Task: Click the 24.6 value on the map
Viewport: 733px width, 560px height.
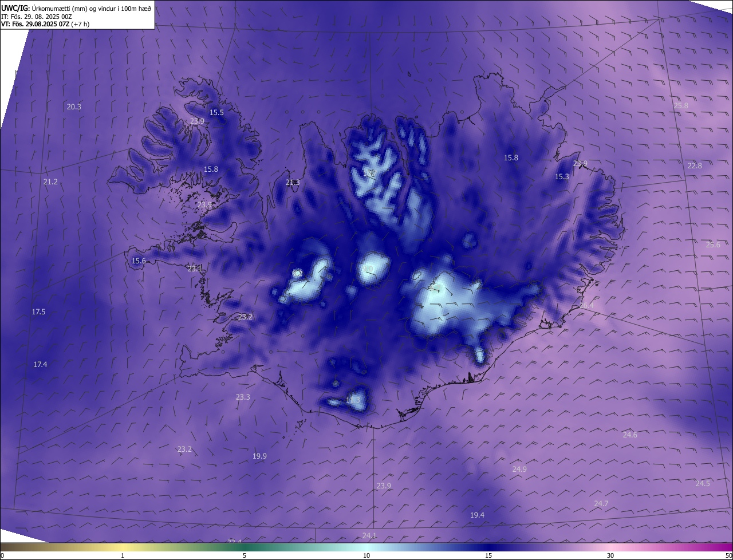Action: tap(630, 435)
